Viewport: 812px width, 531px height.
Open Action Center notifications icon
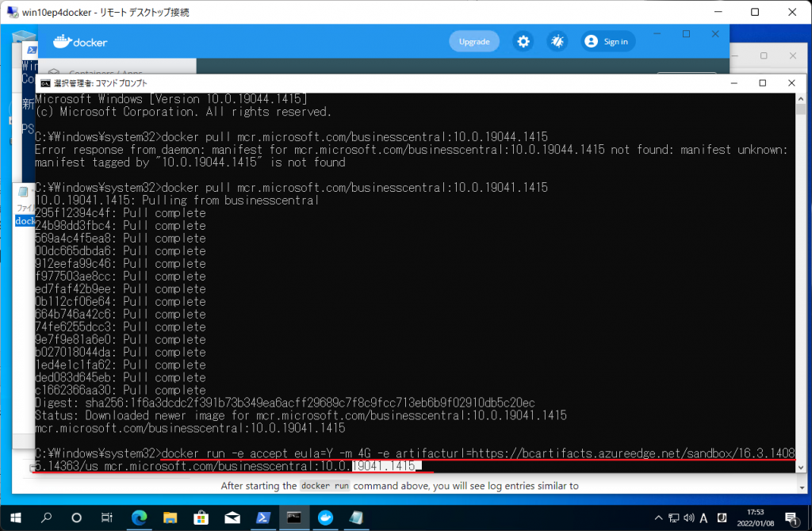click(791, 518)
